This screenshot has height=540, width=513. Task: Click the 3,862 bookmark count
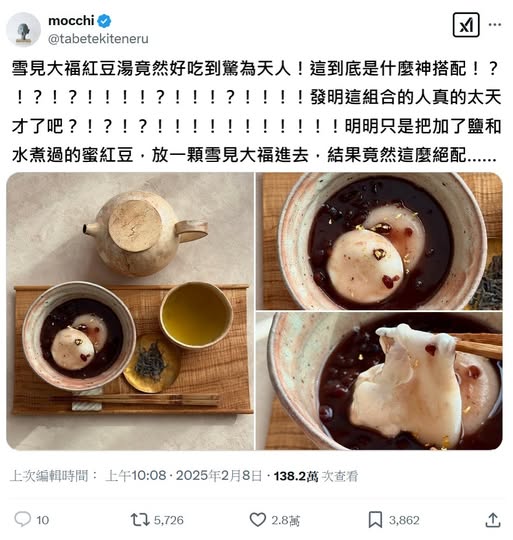pyautogui.click(x=404, y=520)
